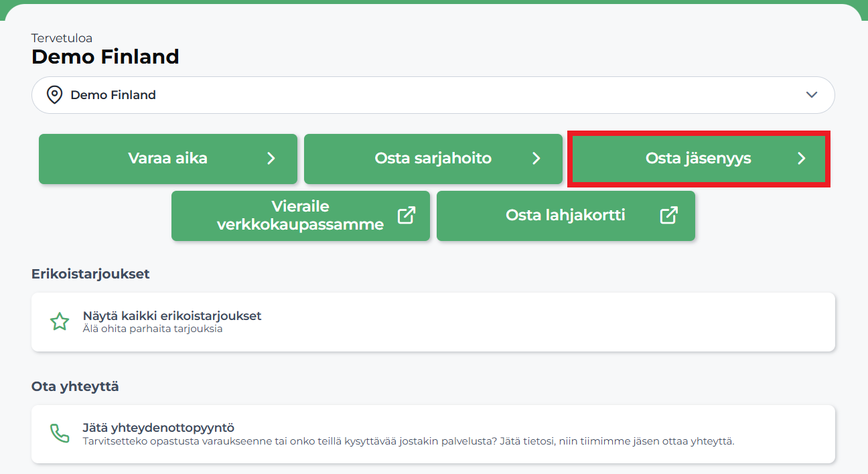868x474 pixels.
Task: Click the phone icon under Ota yhteyttä
Action: click(60, 433)
